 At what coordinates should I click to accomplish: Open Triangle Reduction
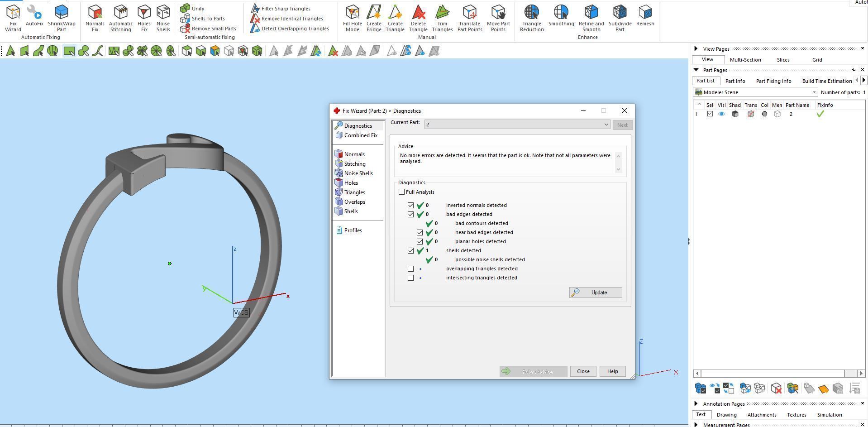click(532, 19)
